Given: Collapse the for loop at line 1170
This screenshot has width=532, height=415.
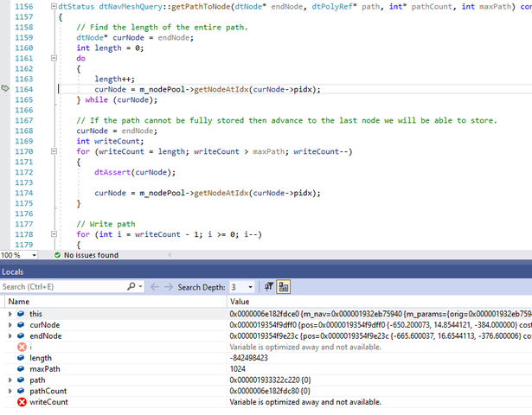Looking at the screenshot, I should [x=54, y=151].
